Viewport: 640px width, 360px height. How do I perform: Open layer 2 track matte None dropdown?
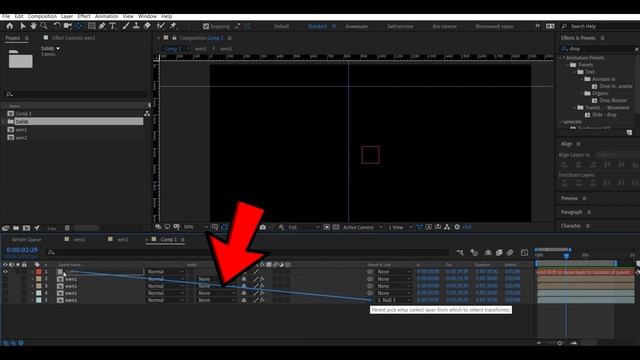216,279
